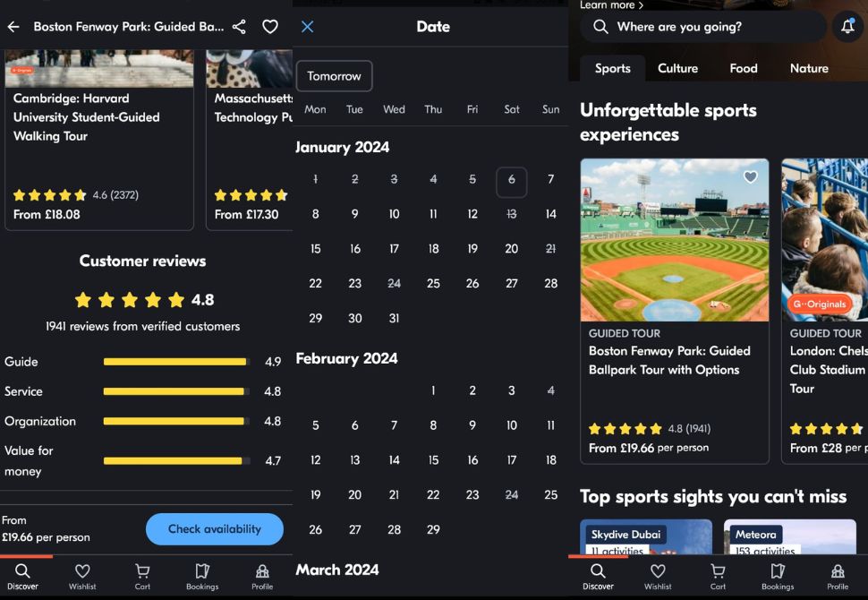868x600 pixels.
Task: Tap the 'Customer reviews' heading
Action: [142, 261]
